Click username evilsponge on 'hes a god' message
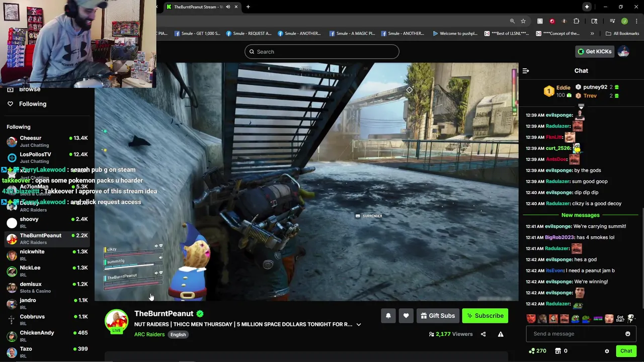 pos(558,259)
